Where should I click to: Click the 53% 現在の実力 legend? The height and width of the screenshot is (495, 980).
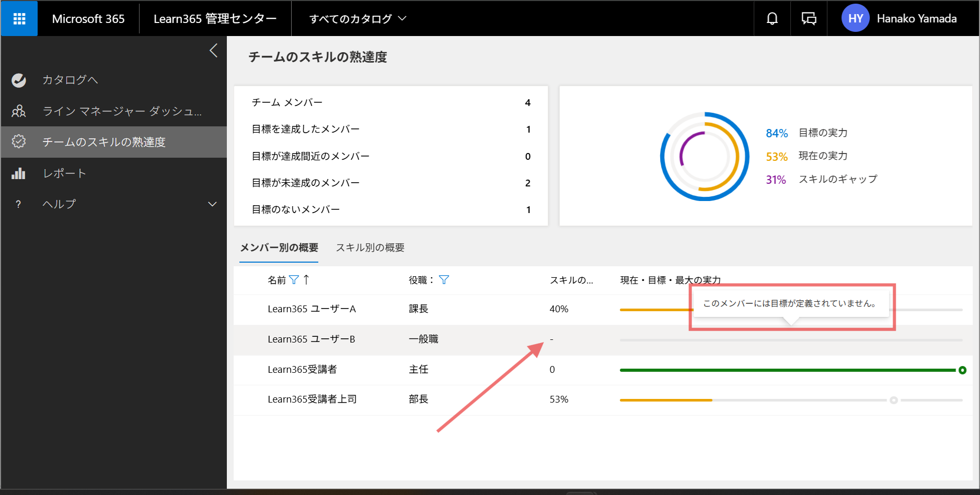click(806, 156)
